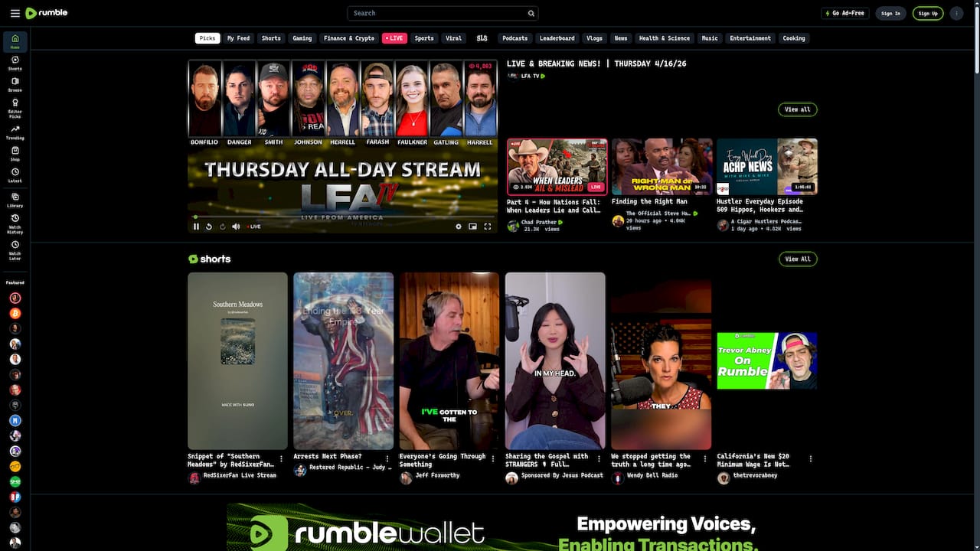The height and width of the screenshot is (551, 980).
Task: Open the Leaderboard tab
Action: [x=557, y=38]
